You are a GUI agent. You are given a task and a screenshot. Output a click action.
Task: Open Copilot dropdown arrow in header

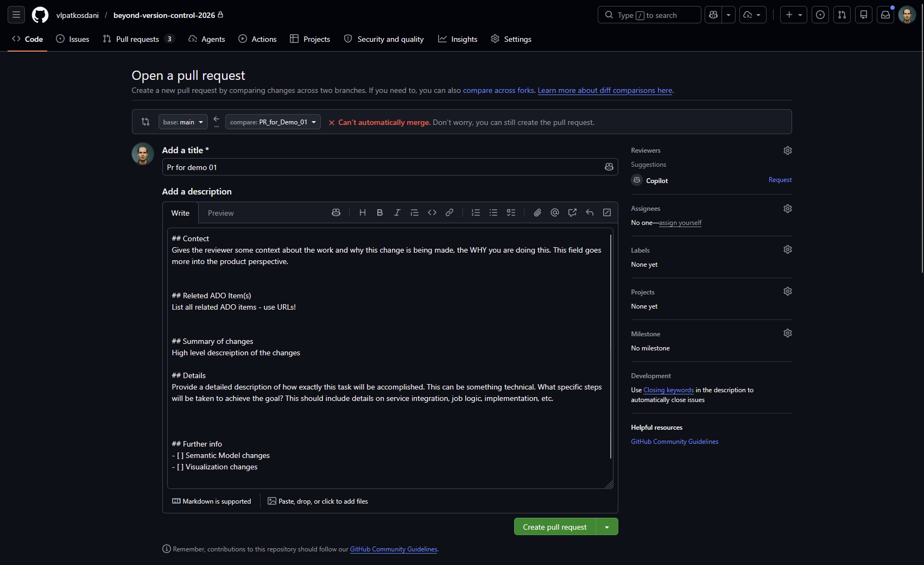point(729,15)
